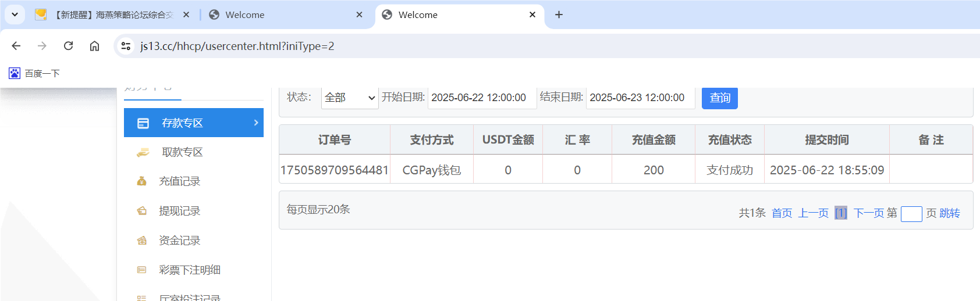Click the 提现记录 wallet icon
Screen dimensions: 980x301
[141, 211]
